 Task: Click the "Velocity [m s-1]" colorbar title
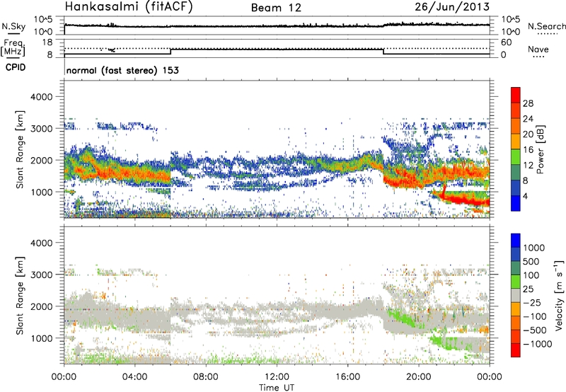tap(559, 295)
